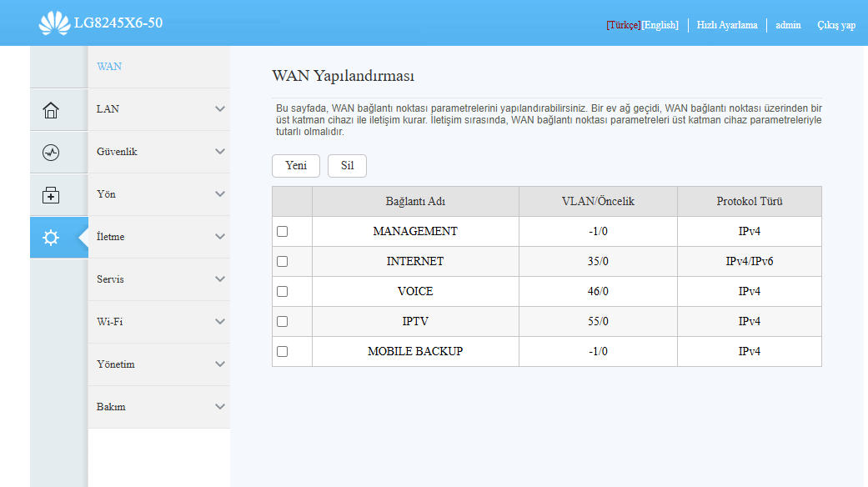The height and width of the screenshot is (487, 868).
Task: Click the 55/0 VLAN value
Action: (x=598, y=322)
